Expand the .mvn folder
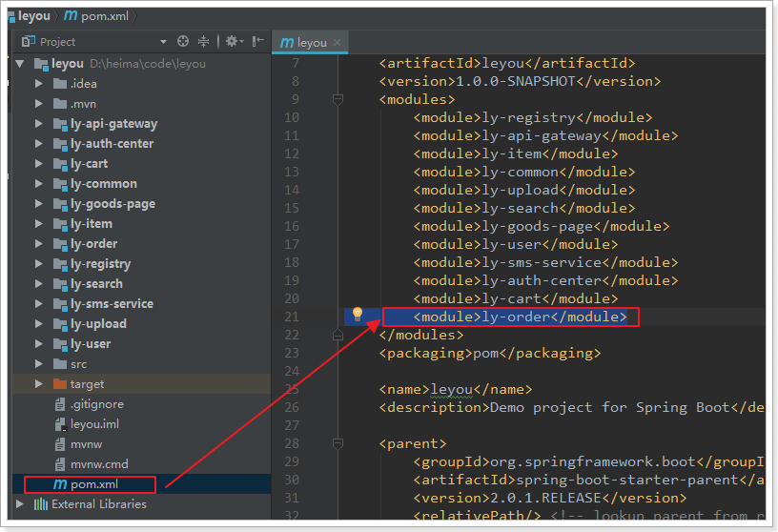The height and width of the screenshot is (532, 778). (x=38, y=104)
